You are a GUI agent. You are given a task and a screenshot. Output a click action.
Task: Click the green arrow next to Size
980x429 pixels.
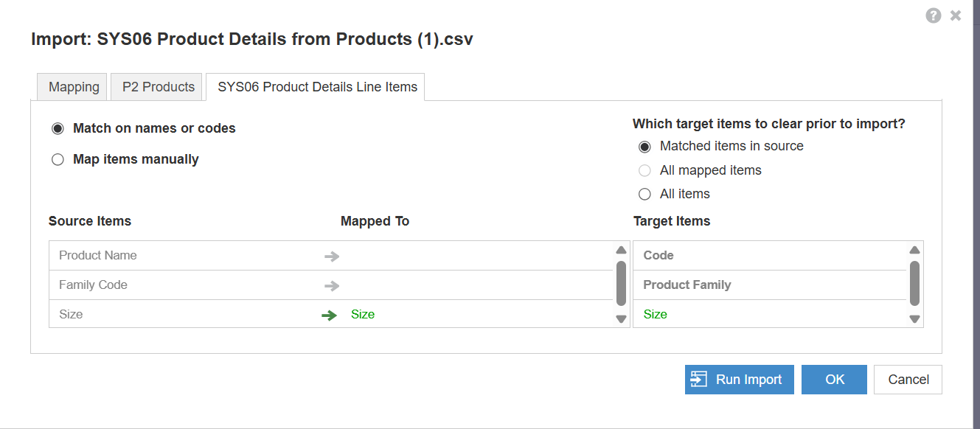point(329,315)
